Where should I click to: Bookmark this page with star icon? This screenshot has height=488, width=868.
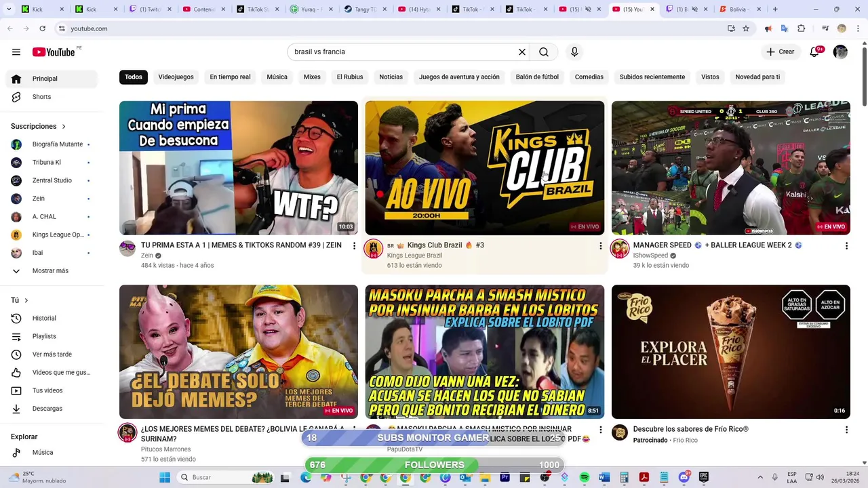[x=746, y=28]
